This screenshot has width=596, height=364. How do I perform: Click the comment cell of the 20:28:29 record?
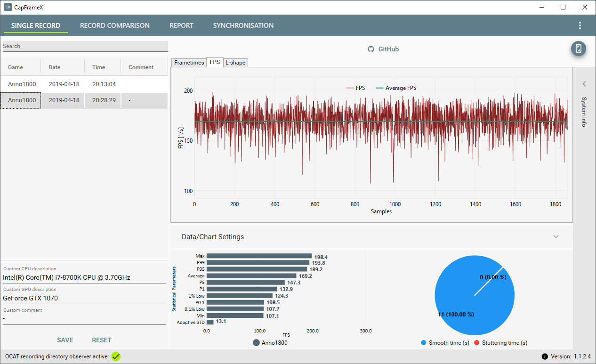(x=145, y=100)
